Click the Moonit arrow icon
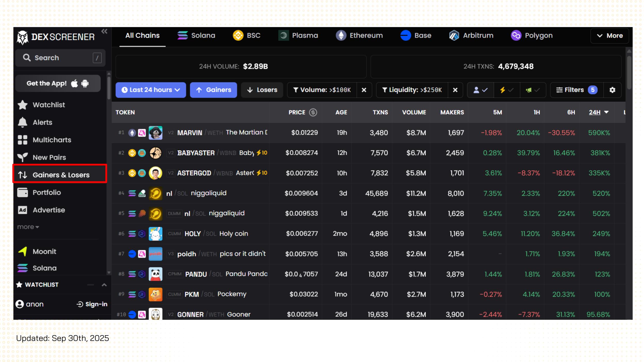Image resolution: width=644 pixels, height=362 pixels. (23, 251)
